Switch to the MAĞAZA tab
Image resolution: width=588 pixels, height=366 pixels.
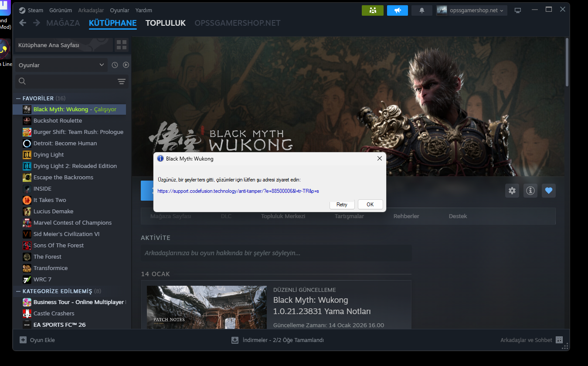point(63,23)
